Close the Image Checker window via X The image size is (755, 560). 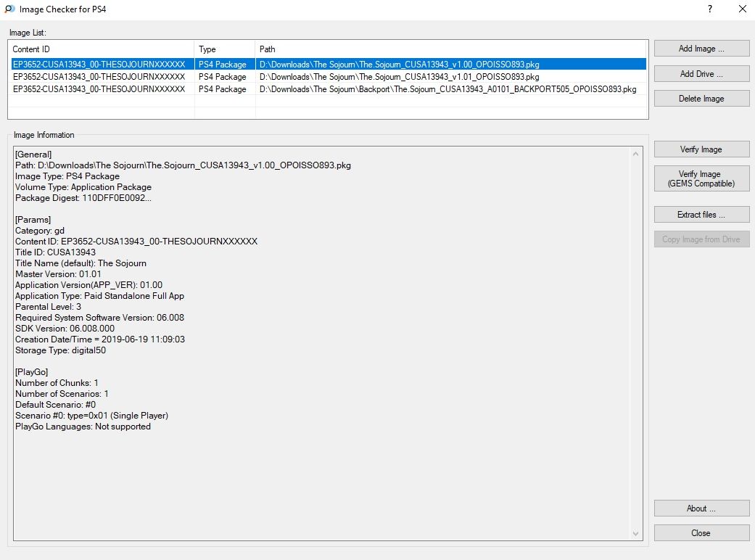pyautogui.click(x=742, y=9)
